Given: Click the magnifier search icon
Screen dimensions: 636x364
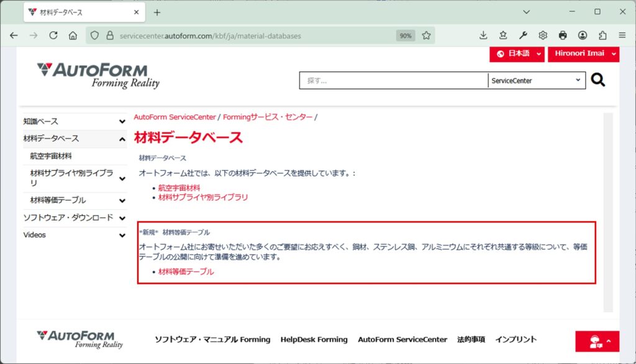Looking at the screenshot, I should coord(598,80).
